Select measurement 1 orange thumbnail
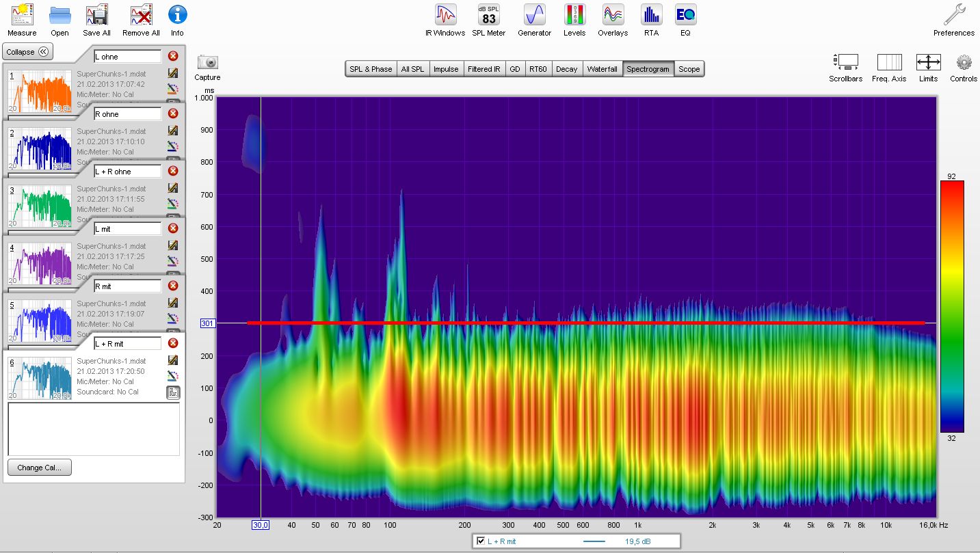980x553 pixels. tap(40, 91)
